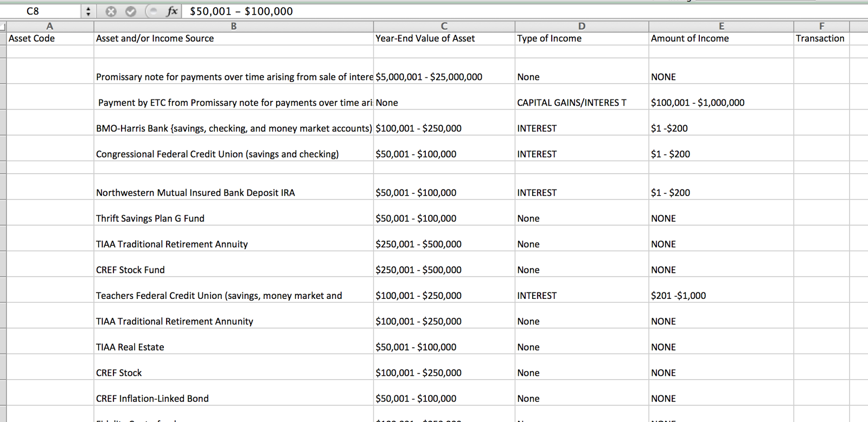This screenshot has height=422, width=868.
Task: Select column E header
Action: point(722,26)
